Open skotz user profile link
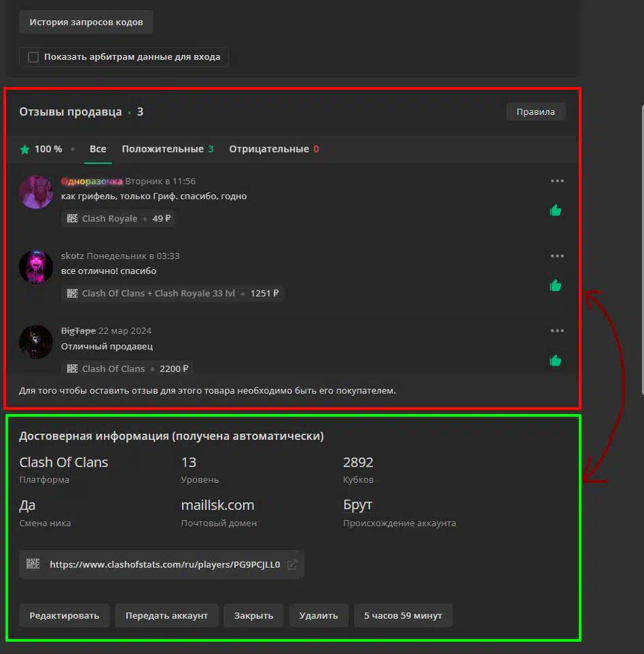 pyautogui.click(x=73, y=256)
